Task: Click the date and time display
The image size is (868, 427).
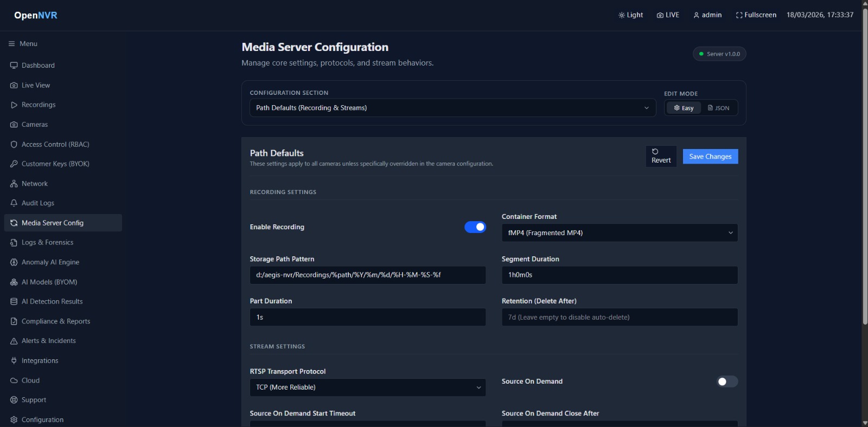Action: [x=820, y=15]
